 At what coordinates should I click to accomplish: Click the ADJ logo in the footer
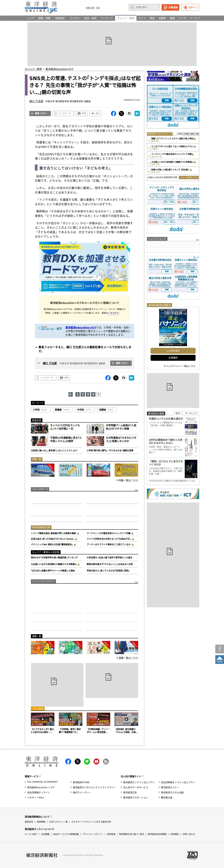192,855
